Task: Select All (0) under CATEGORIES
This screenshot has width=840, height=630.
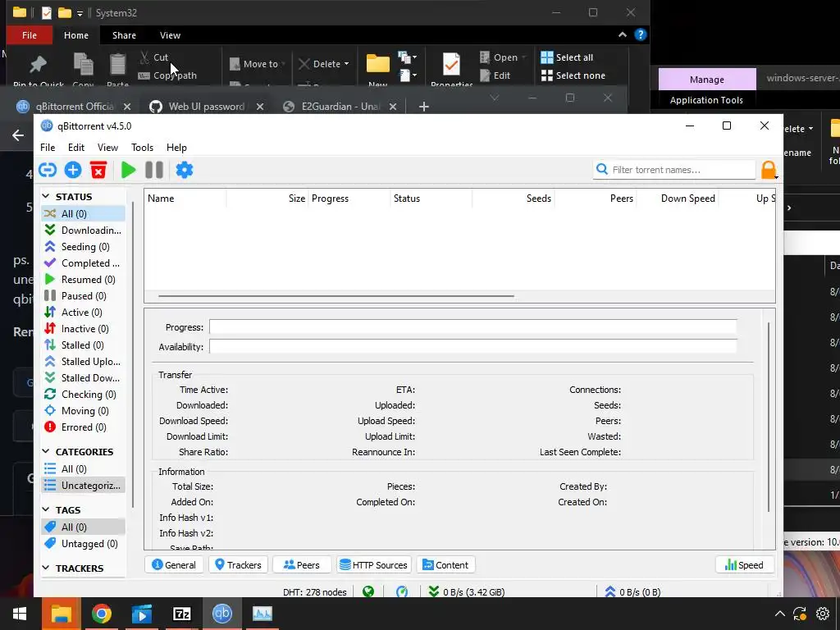Action: (83, 468)
